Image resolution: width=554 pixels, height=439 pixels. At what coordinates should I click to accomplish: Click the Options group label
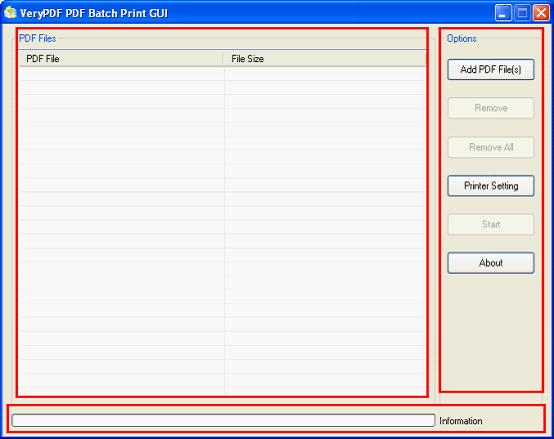click(x=462, y=38)
